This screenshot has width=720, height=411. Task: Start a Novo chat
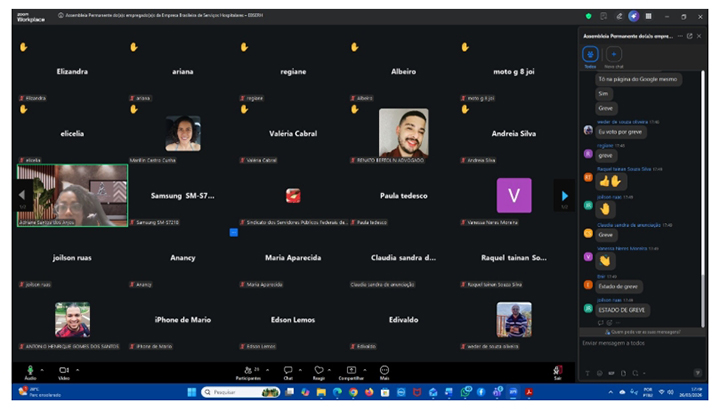tap(613, 55)
